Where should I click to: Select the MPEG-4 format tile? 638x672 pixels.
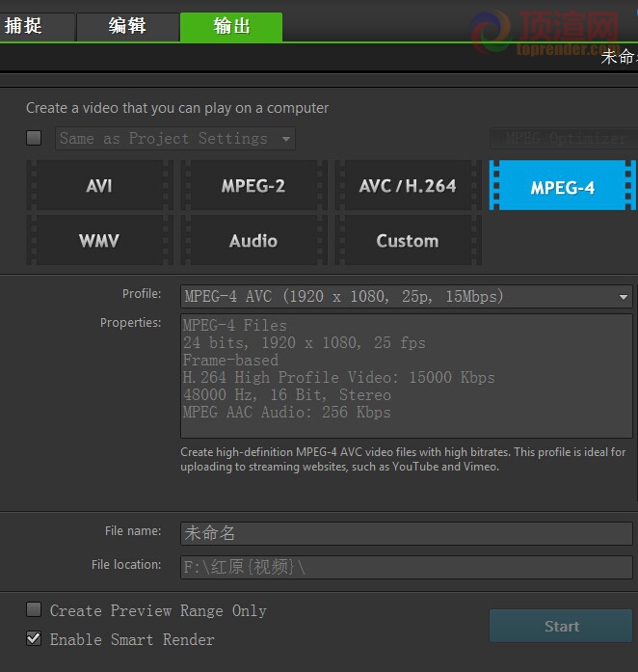(563, 185)
